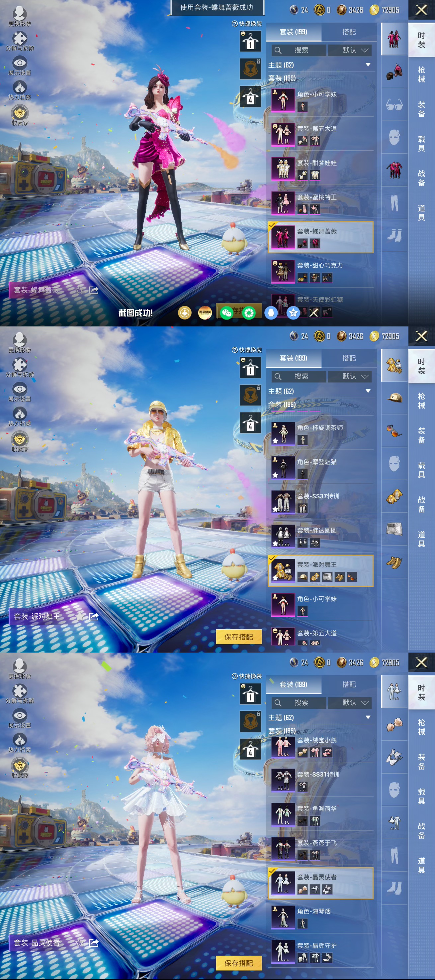
Task: Click the gold energy currency icon showing 72905, top
Action: click(374, 10)
